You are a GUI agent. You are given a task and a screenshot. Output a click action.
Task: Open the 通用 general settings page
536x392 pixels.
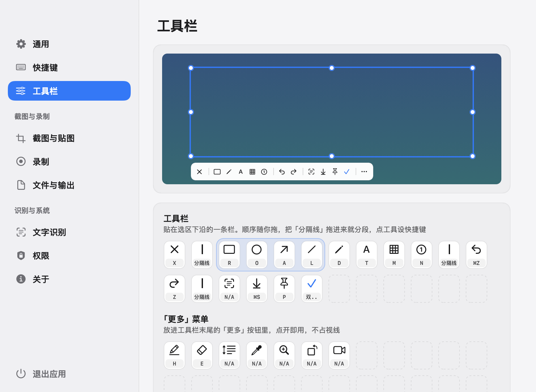click(x=69, y=44)
